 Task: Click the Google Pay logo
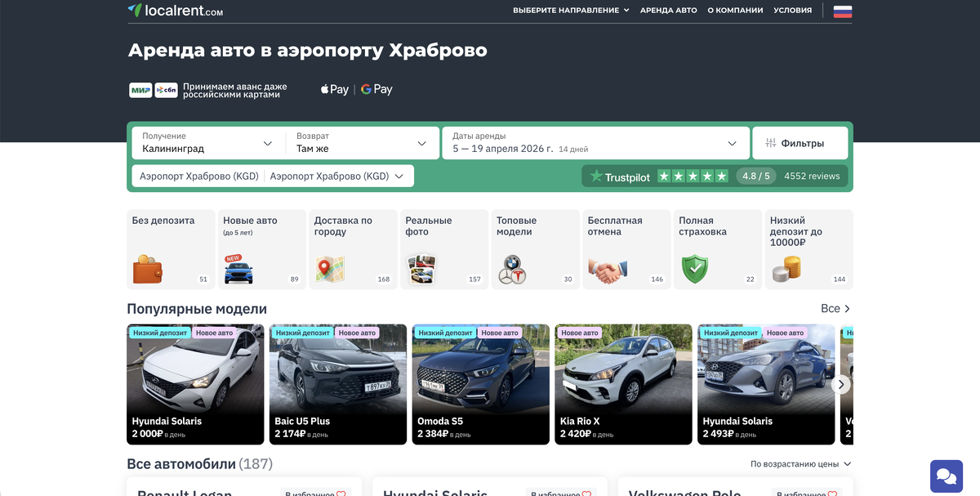click(376, 90)
